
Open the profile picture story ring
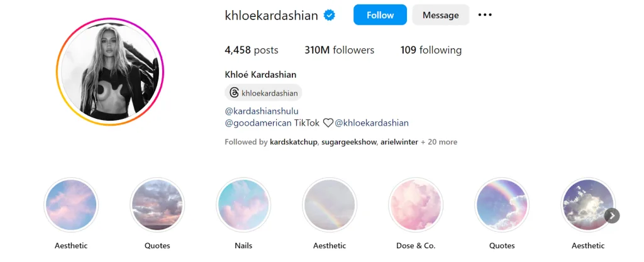pos(110,72)
